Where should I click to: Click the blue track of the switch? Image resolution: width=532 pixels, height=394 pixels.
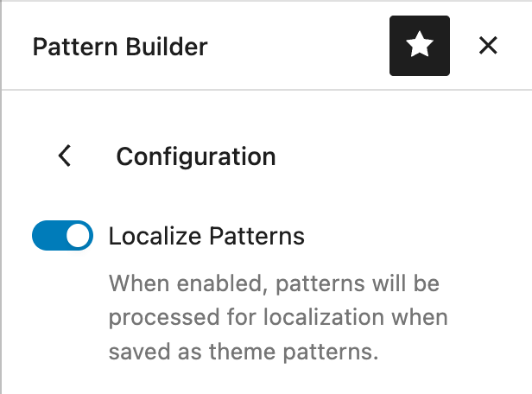click(x=47, y=236)
